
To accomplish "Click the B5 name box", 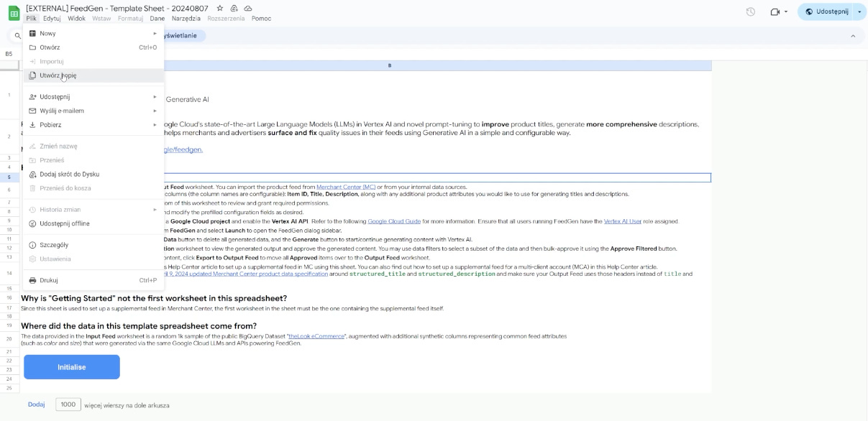I will click(10, 54).
